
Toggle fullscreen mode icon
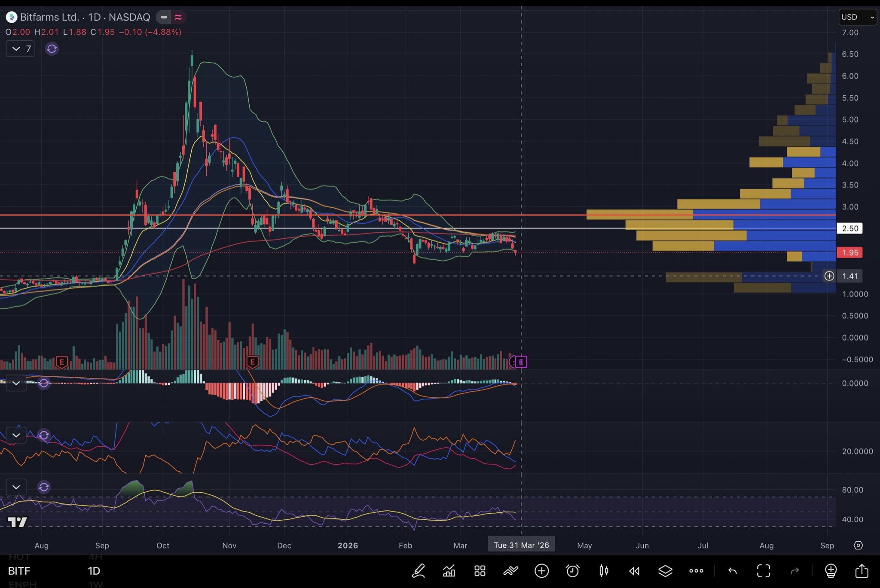pos(764,571)
